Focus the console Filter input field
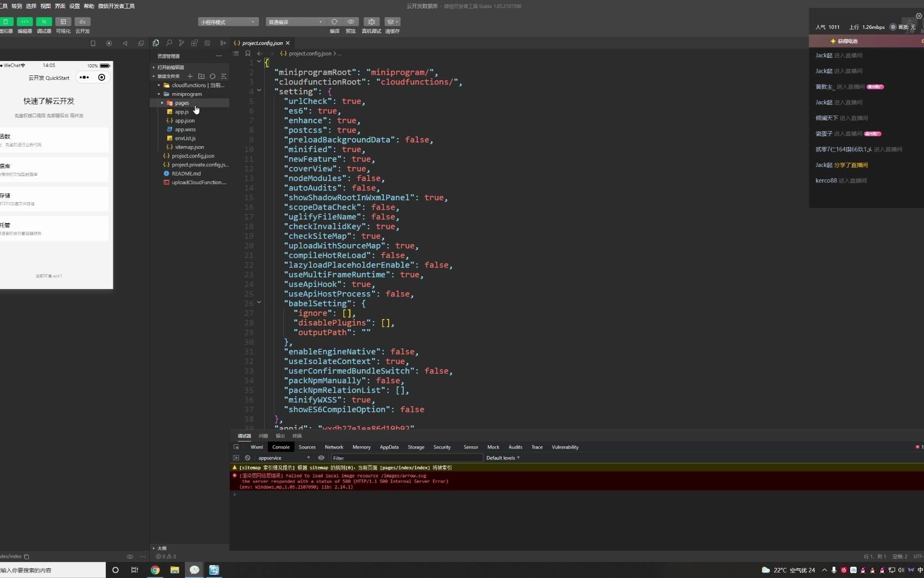Image resolution: width=924 pixels, height=578 pixels. [406, 458]
